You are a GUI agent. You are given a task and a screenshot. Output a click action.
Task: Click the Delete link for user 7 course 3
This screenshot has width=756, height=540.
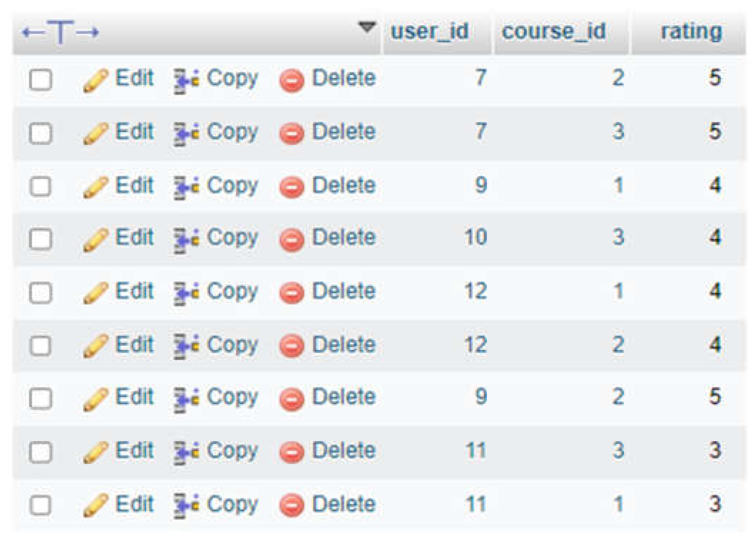click(x=344, y=132)
